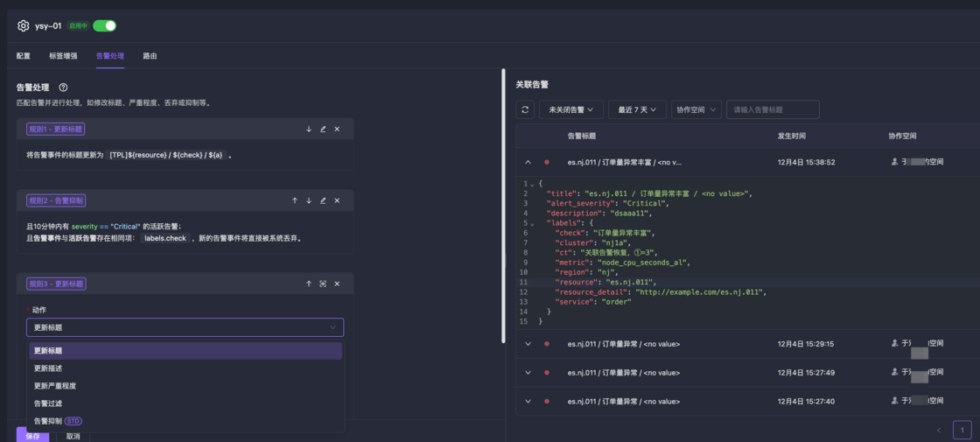Image resolution: width=980 pixels, height=442 pixels.
Task: Edit 规则2 告警抑制 with the pencil icon
Action: [x=323, y=200]
